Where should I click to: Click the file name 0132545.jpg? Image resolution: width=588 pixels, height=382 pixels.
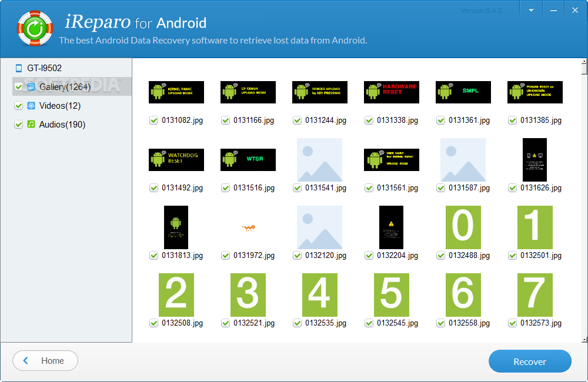(397, 323)
